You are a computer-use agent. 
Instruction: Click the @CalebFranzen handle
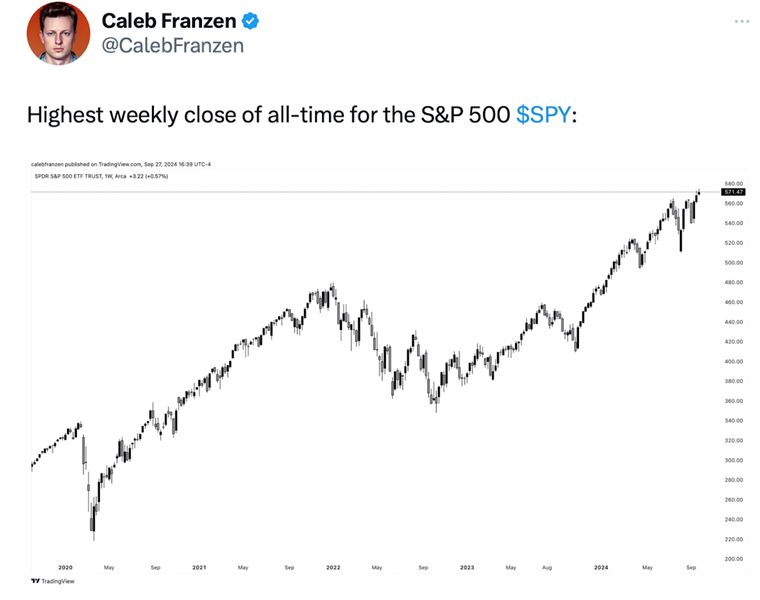(x=173, y=45)
